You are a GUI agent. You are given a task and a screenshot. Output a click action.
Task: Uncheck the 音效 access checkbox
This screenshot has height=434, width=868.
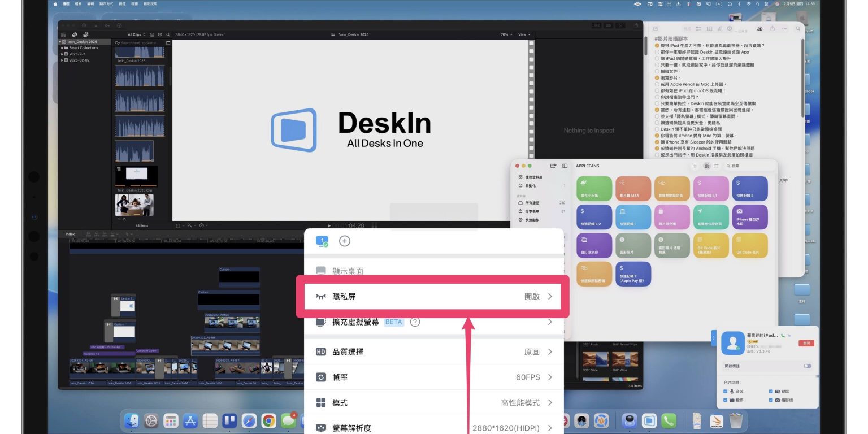[x=726, y=391]
